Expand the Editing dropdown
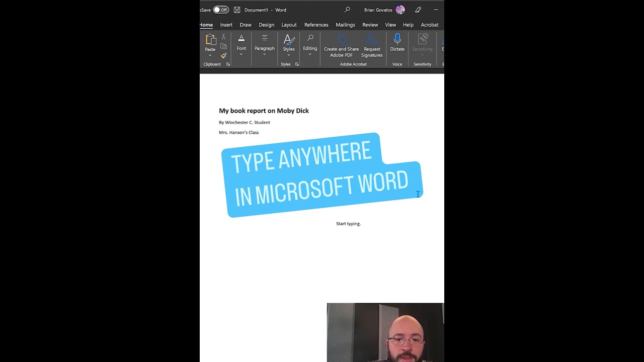The width and height of the screenshot is (644, 362). 310,45
